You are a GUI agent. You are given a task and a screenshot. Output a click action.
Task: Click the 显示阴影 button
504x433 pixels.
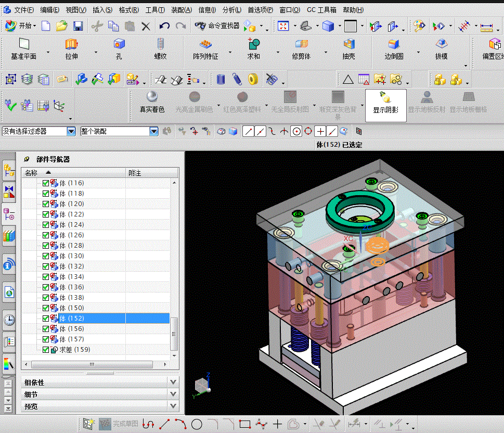click(385, 105)
